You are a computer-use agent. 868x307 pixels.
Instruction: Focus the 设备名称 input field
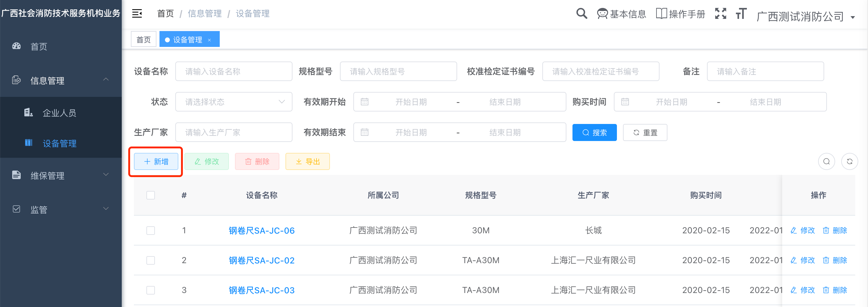coord(233,71)
